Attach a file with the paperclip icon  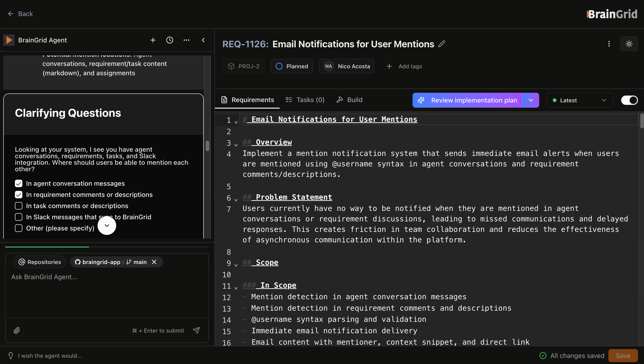(x=17, y=330)
